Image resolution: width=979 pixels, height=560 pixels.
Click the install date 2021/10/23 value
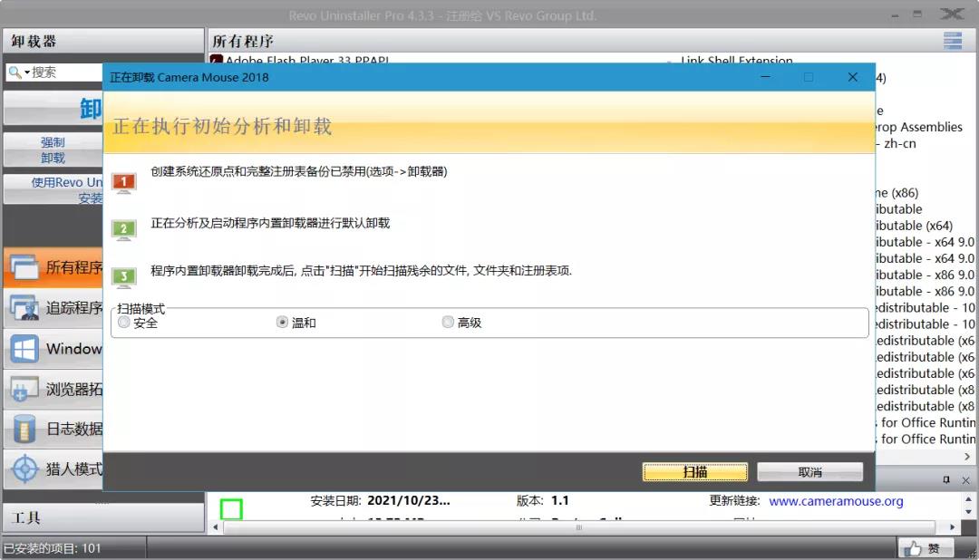coord(408,501)
